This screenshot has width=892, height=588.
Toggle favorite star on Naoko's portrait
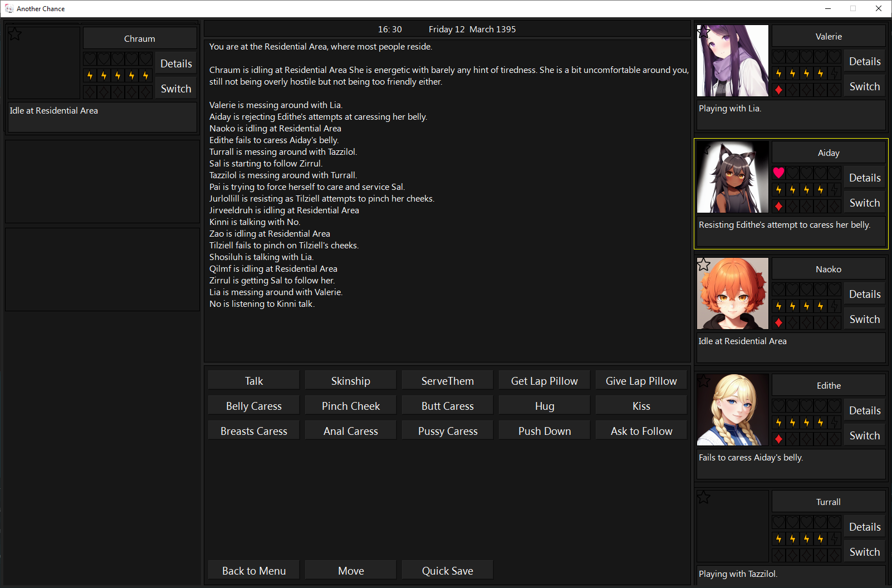[x=704, y=264]
